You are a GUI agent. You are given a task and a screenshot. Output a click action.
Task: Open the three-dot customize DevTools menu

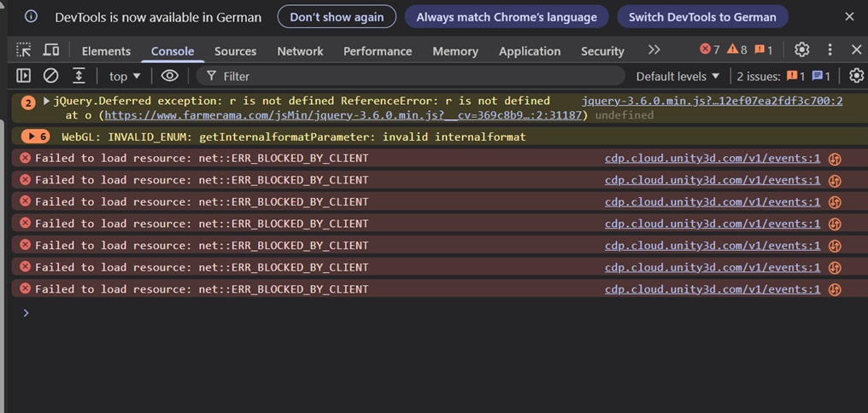(830, 49)
